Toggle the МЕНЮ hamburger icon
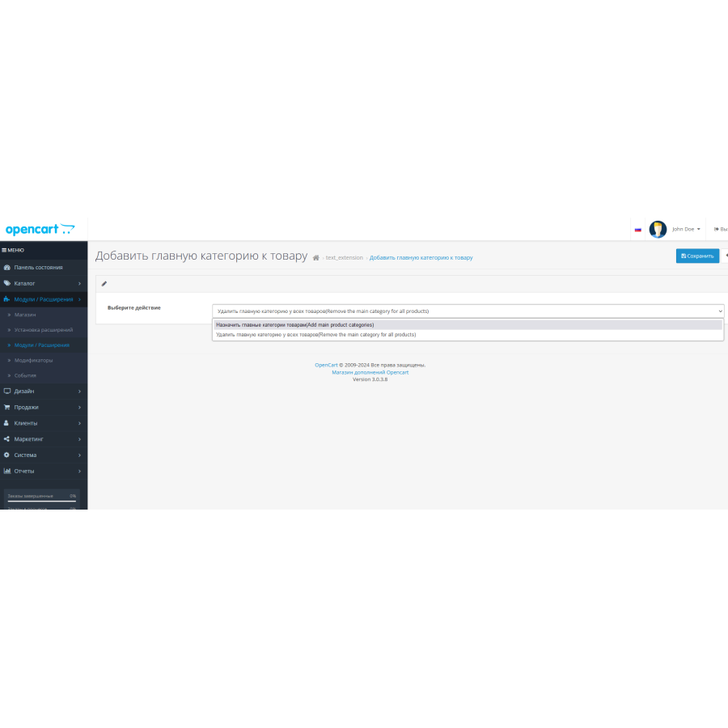 tap(4, 250)
